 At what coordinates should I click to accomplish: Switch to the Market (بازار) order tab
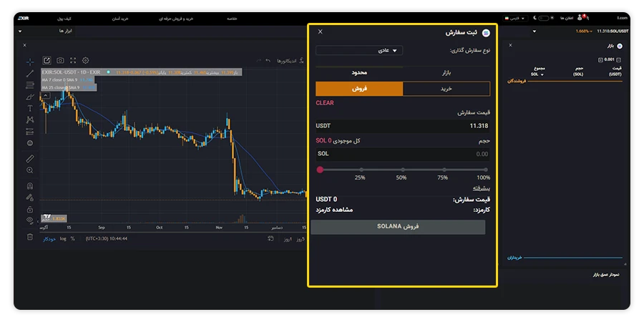[x=447, y=73]
